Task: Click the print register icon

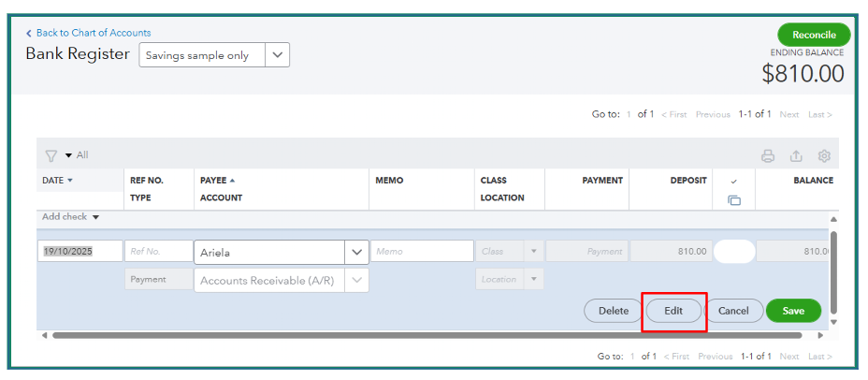Action: click(768, 156)
